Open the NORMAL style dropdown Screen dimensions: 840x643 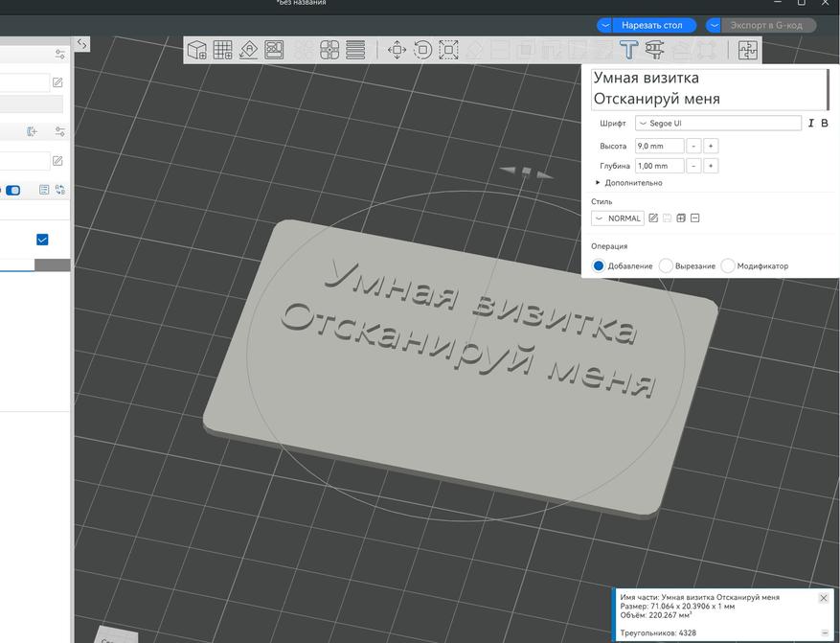click(x=618, y=218)
